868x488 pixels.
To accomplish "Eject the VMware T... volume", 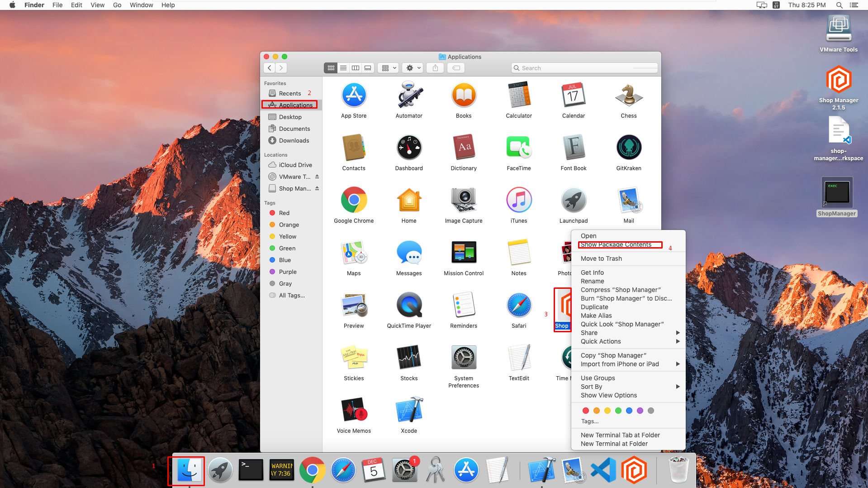I will [x=317, y=177].
